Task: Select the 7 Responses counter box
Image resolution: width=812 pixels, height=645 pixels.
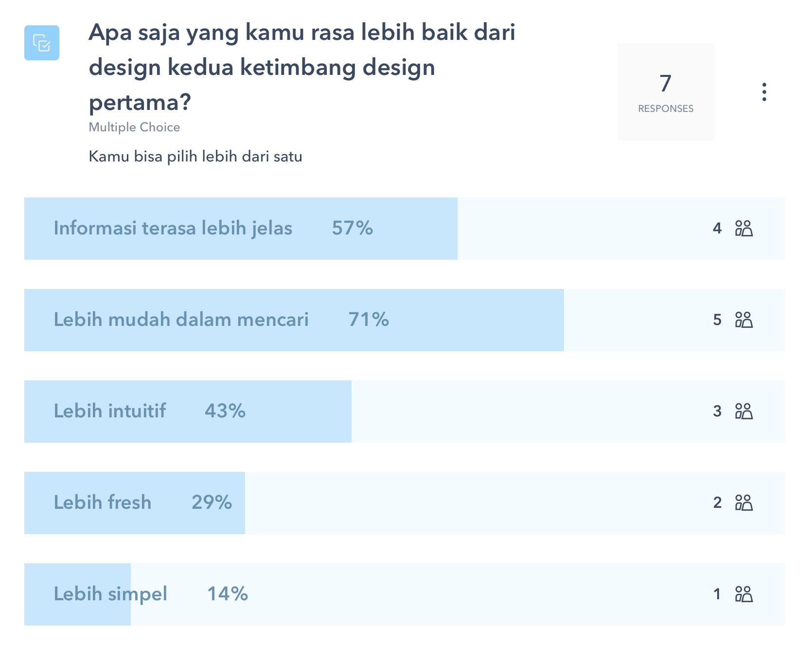Action: (x=666, y=92)
